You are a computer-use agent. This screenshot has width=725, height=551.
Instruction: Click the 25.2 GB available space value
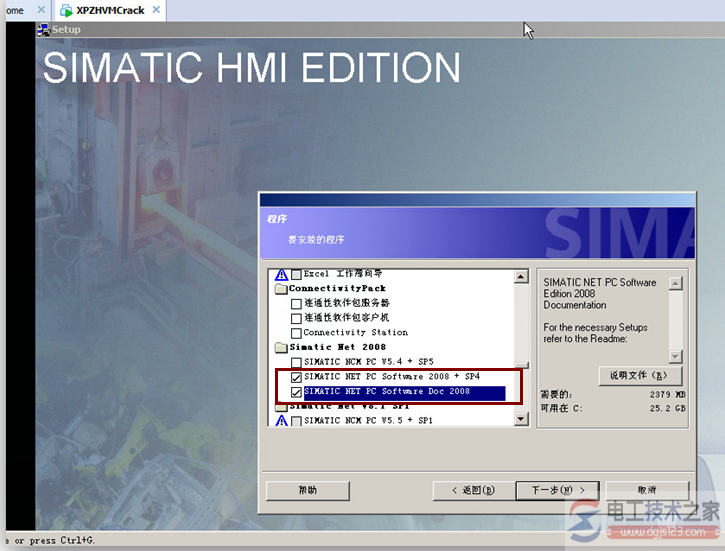tap(667, 409)
